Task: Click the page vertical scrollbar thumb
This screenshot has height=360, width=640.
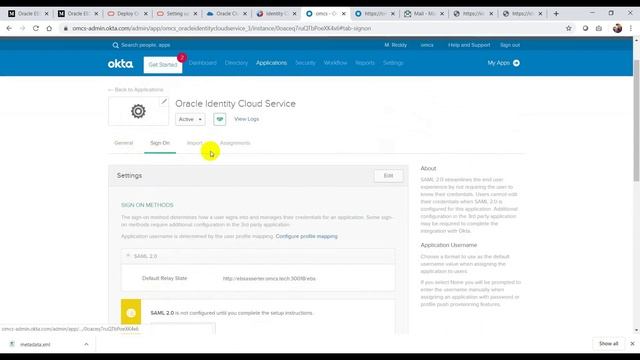Action: 636,120
